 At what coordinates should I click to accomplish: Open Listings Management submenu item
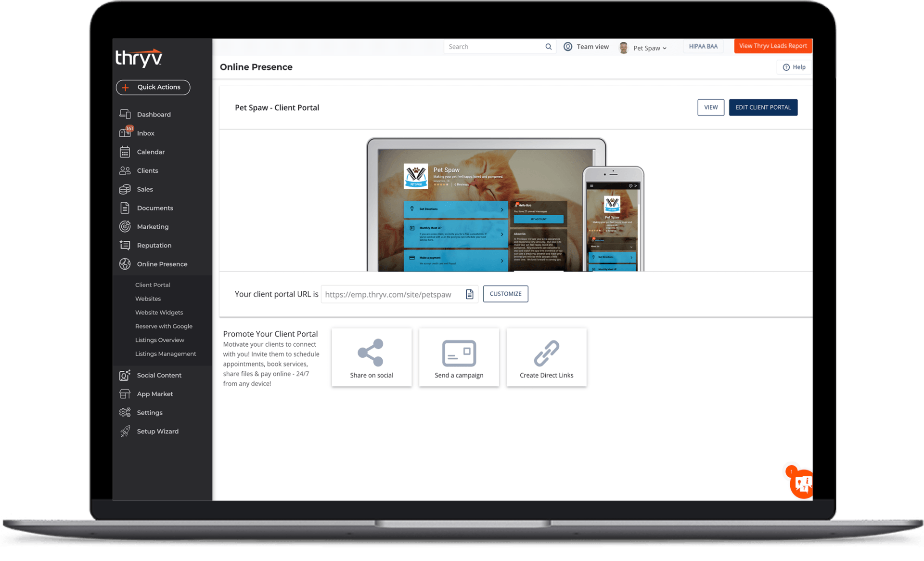(165, 353)
